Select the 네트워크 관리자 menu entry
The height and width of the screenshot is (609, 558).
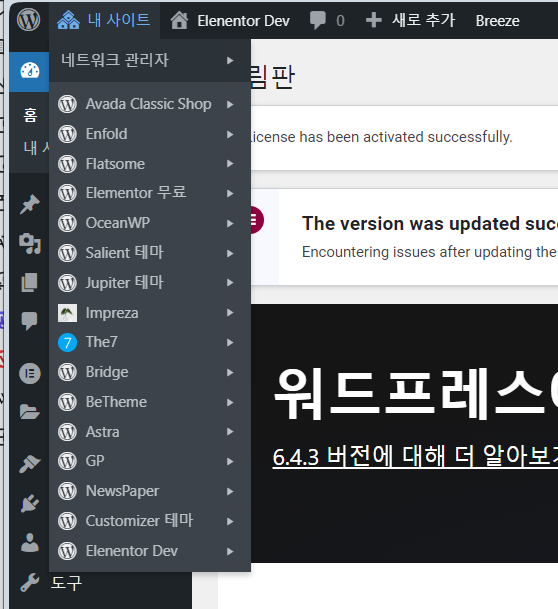point(150,61)
